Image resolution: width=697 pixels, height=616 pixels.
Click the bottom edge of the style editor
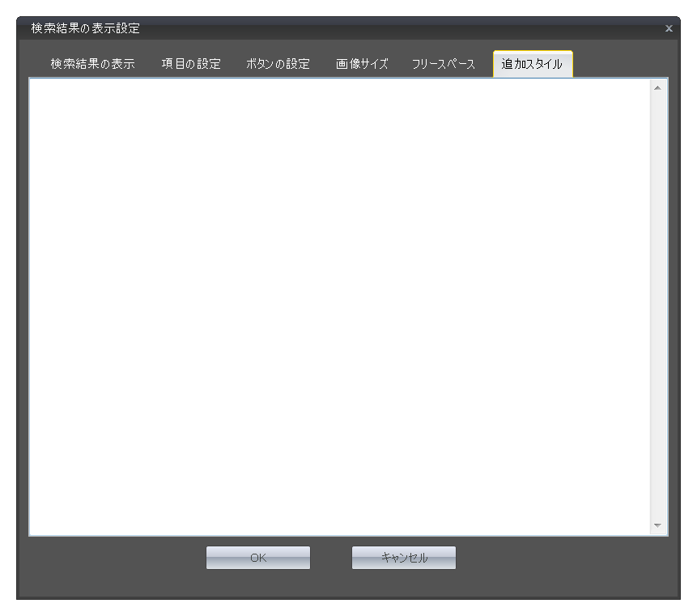point(340,530)
